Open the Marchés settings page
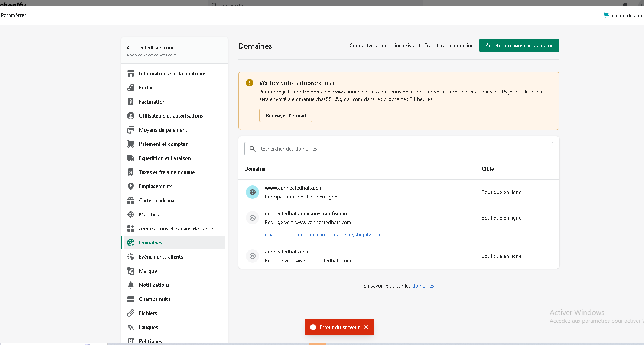 click(149, 214)
